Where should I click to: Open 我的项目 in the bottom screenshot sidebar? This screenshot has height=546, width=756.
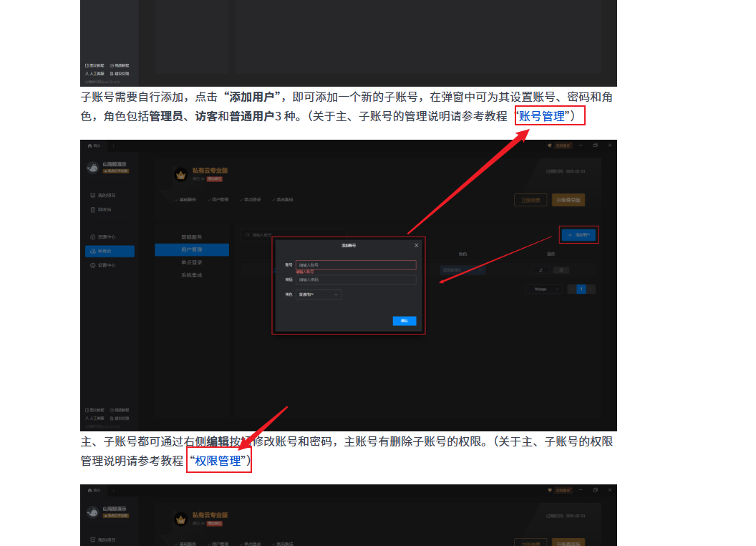coord(103,540)
